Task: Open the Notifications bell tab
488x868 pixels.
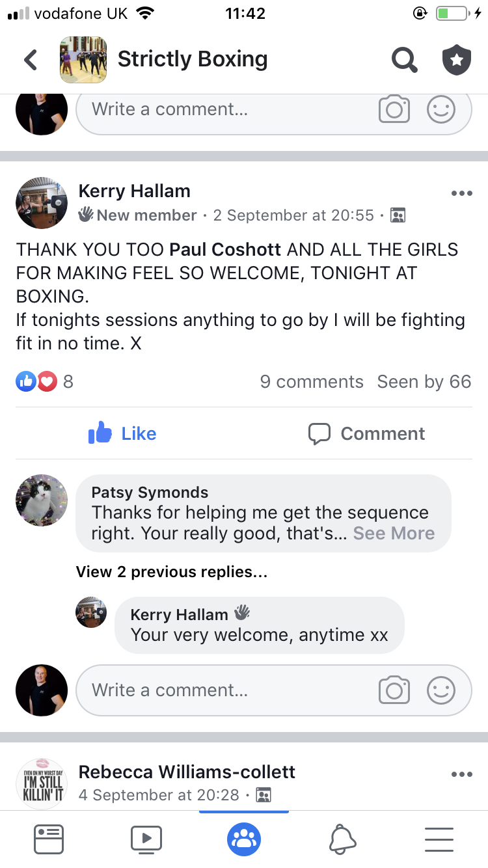Action: tap(342, 839)
